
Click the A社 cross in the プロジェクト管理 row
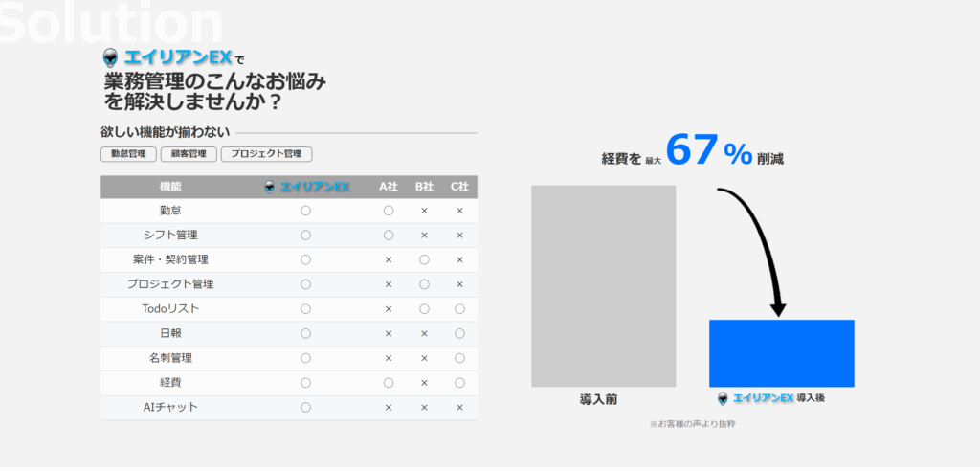[389, 284]
